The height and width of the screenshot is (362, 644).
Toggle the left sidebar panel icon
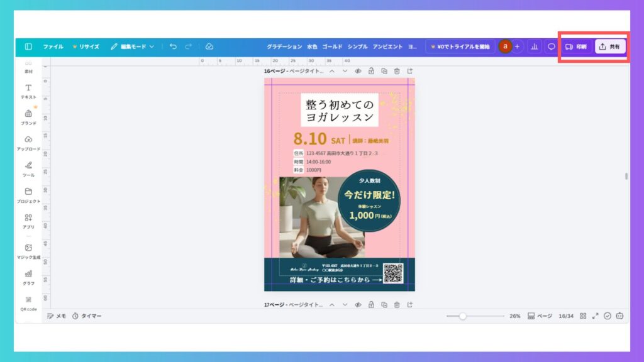(x=28, y=47)
